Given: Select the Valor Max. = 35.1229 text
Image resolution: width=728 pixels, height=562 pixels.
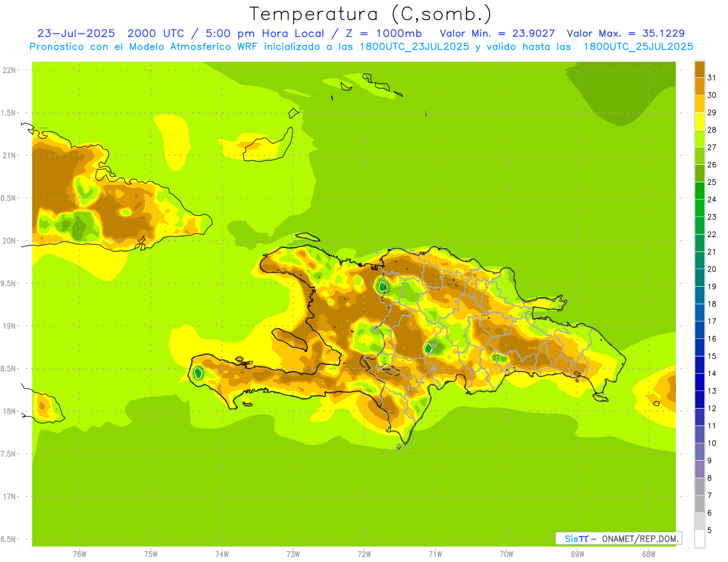Looking at the screenshot, I should 625,33.
